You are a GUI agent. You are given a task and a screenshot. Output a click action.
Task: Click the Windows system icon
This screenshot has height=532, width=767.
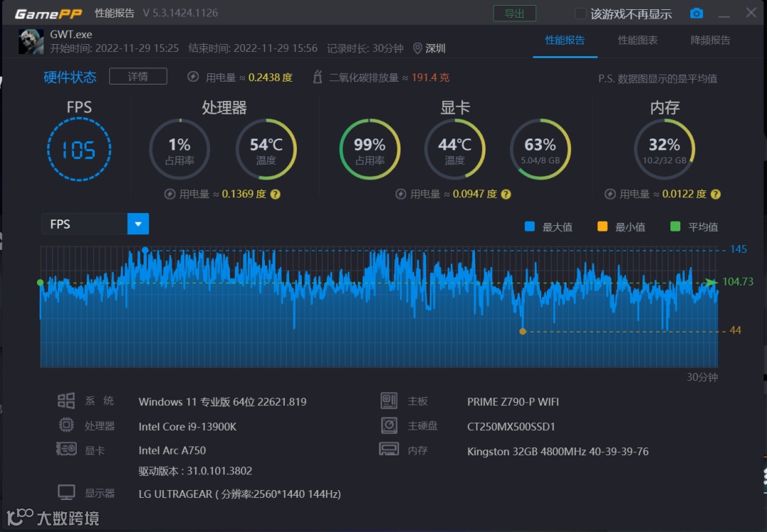tap(66, 401)
